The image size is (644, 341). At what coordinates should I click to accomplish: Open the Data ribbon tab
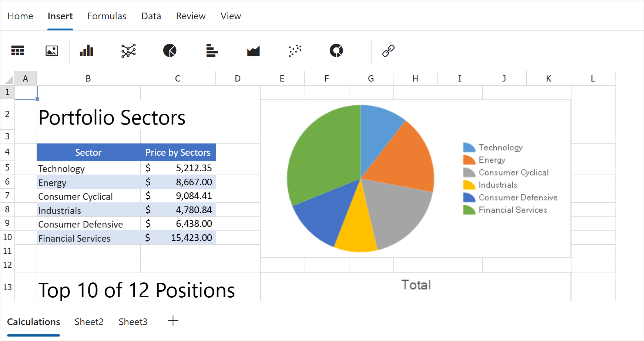pos(151,16)
